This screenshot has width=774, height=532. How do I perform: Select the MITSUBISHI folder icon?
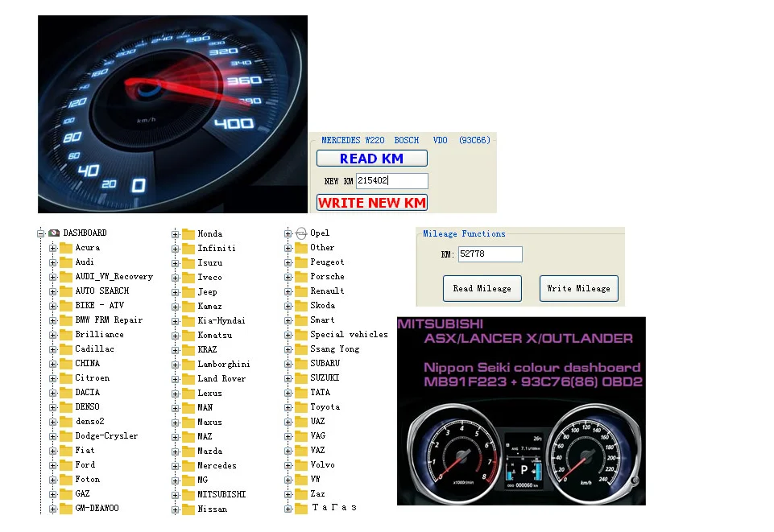pyautogui.click(x=188, y=494)
